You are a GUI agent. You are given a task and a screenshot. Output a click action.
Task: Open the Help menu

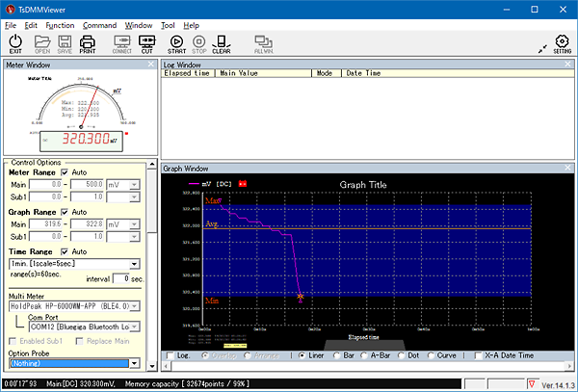point(192,24)
